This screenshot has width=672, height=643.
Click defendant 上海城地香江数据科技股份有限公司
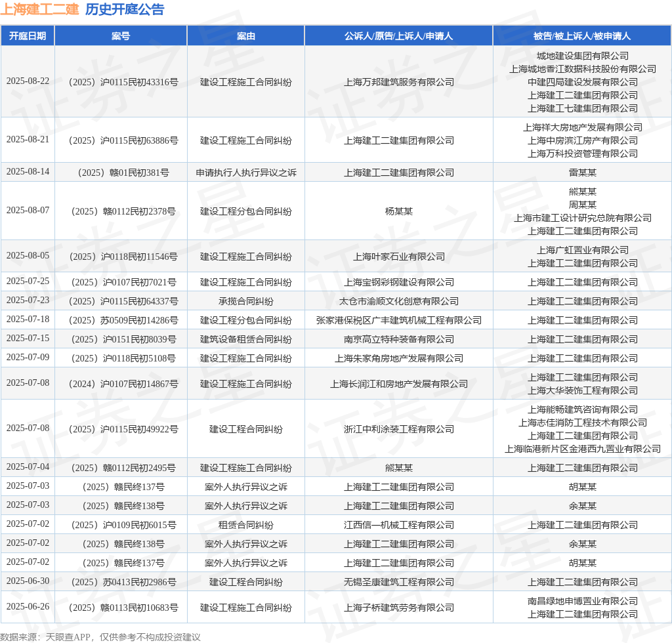click(583, 69)
